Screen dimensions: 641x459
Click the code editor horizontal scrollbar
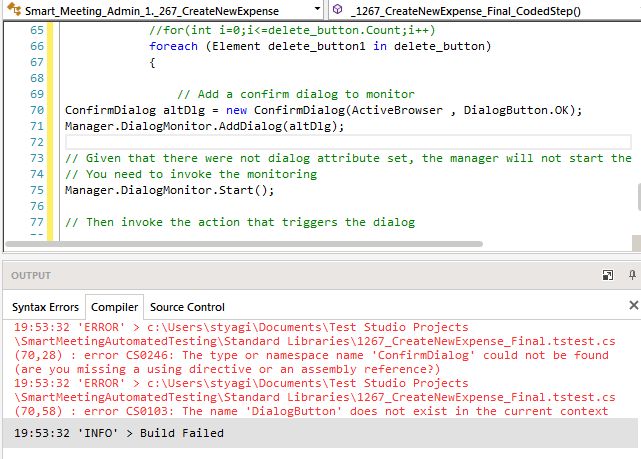300,243
